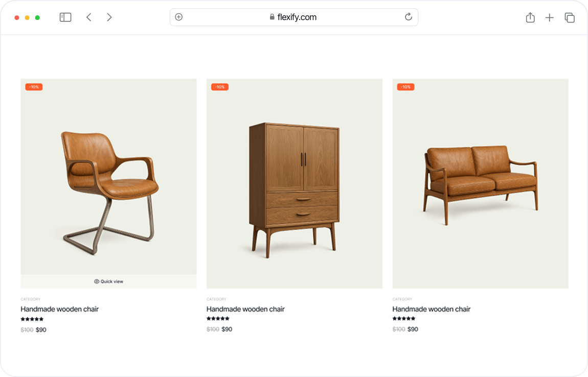Reload the flexify.com page
This screenshot has height=377, width=588.
point(408,17)
